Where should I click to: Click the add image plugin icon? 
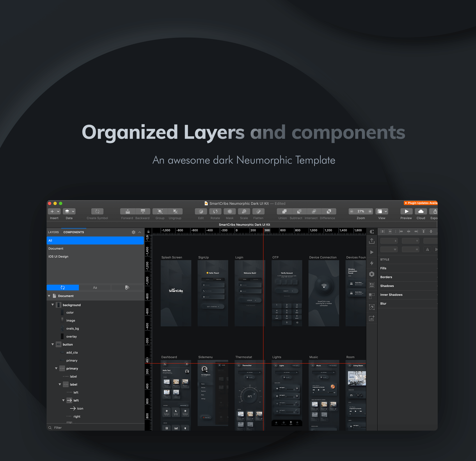(x=372, y=318)
